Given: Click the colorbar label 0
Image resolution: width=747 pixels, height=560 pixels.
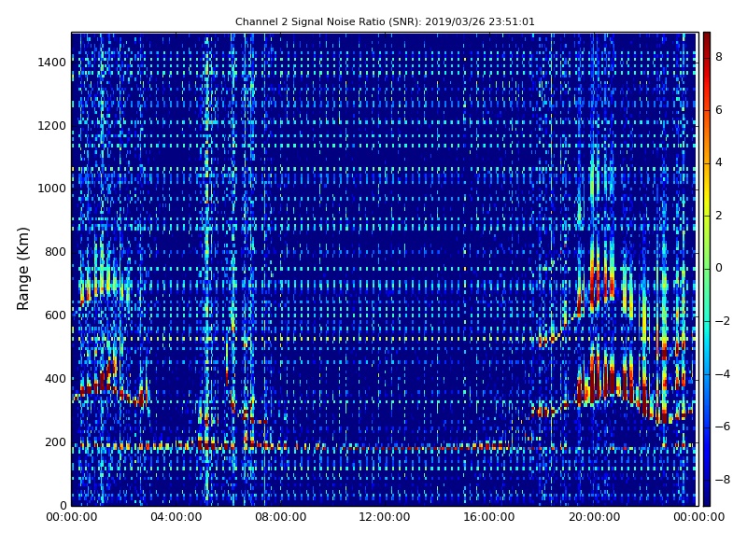Looking at the screenshot, I should 719,268.
